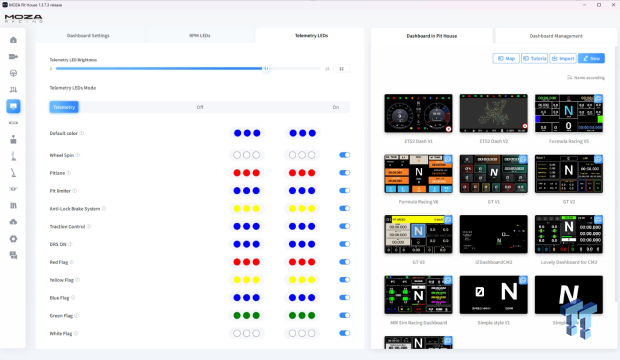
Task: Select the Telemetry LEDs tab
Action: click(x=311, y=36)
